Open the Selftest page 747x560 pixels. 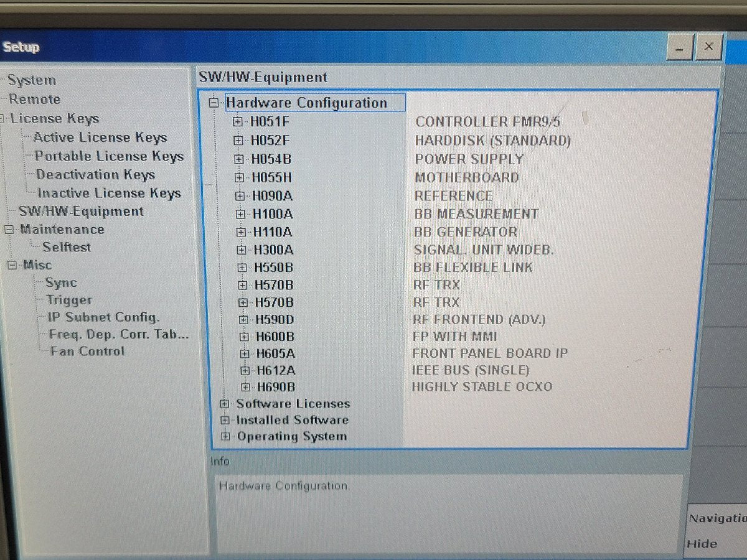pos(67,247)
